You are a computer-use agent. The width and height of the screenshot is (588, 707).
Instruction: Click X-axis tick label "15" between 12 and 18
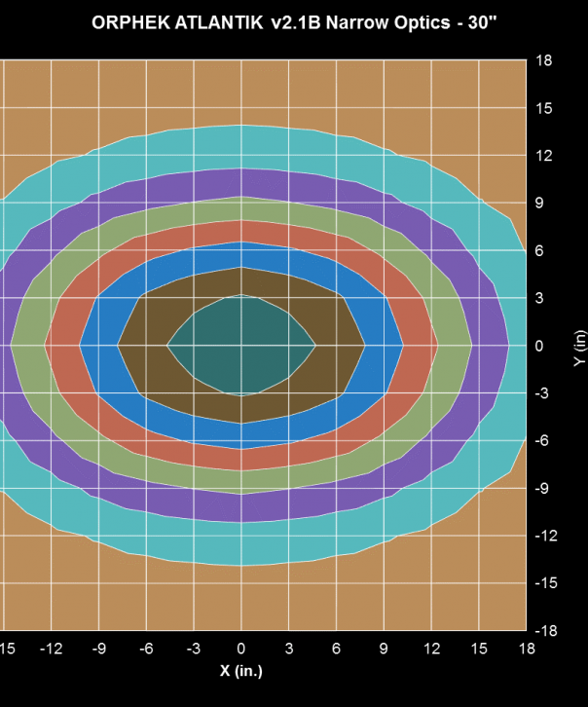[x=479, y=649]
